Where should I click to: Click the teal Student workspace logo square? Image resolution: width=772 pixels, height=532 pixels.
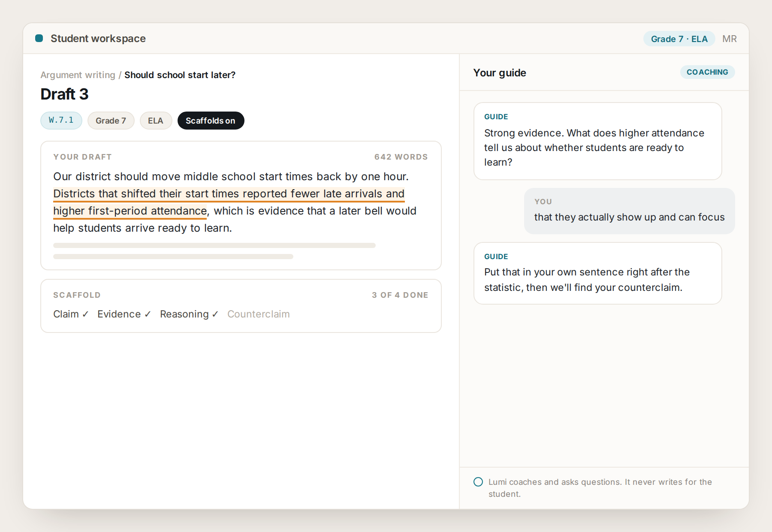[x=39, y=38]
